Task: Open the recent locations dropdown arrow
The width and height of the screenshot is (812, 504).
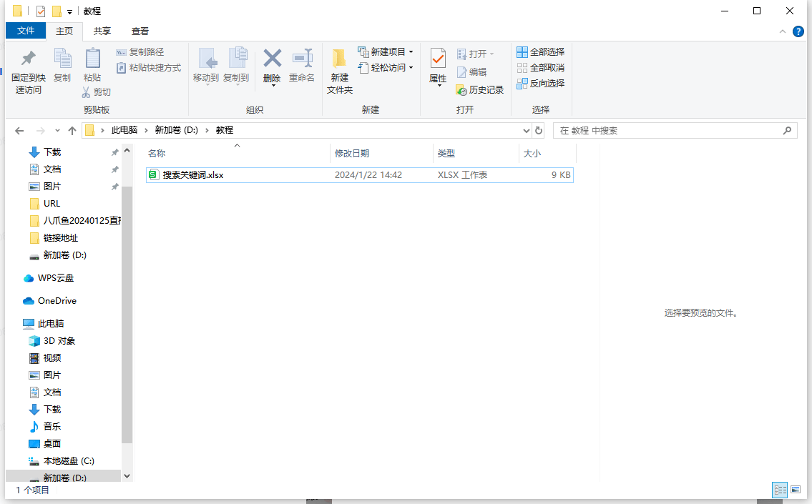Action: coord(57,130)
